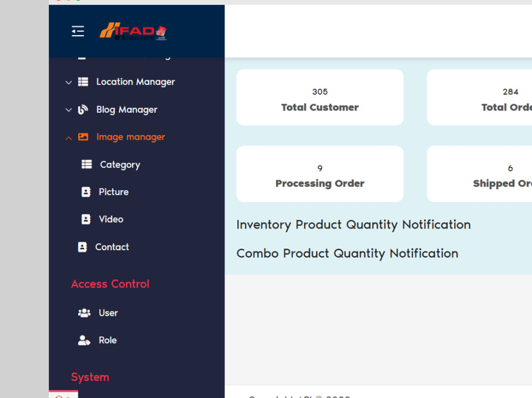The width and height of the screenshot is (532, 398).
Task: Go to Contact page
Action: (112, 247)
